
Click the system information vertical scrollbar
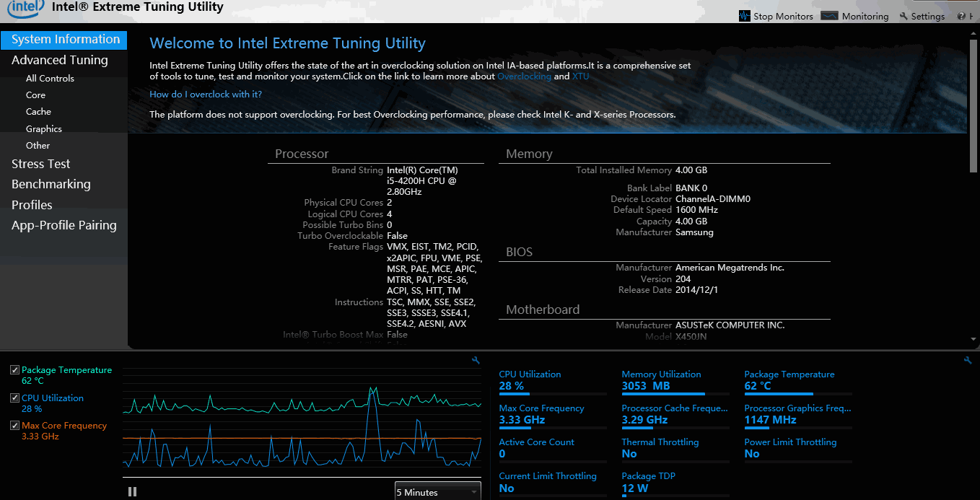(x=974, y=101)
